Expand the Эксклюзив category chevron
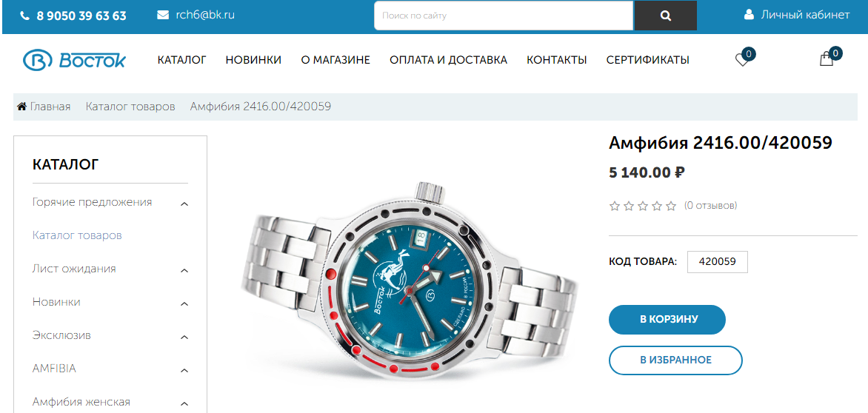868x413 pixels. click(x=184, y=338)
